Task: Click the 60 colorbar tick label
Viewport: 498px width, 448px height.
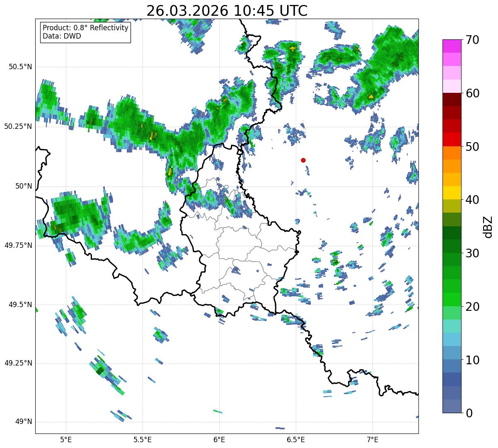Action: pyautogui.click(x=472, y=93)
